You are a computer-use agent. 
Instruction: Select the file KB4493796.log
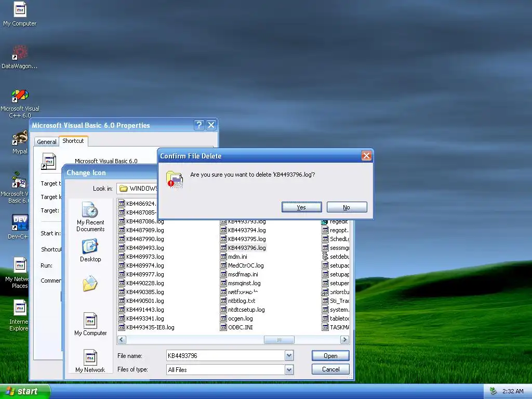pyautogui.click(x=243, y=248)
